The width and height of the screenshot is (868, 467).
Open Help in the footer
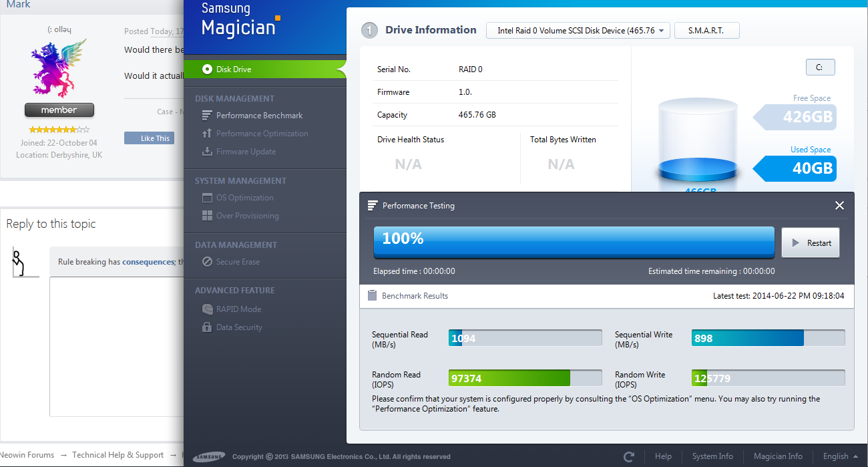(663, 456)
